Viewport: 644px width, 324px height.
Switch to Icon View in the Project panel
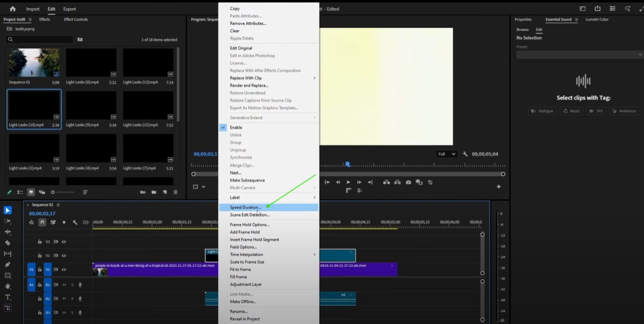click(x=31, y=192)
